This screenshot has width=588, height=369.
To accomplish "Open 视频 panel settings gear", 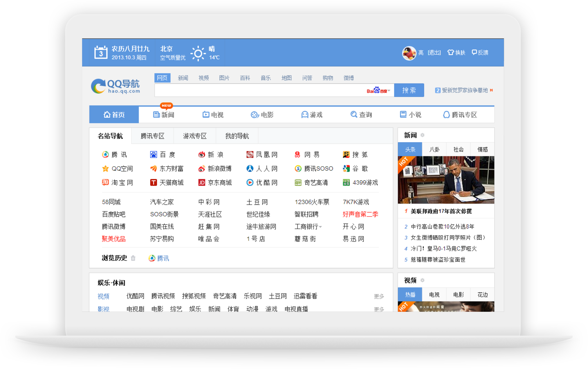I will 422,280.
